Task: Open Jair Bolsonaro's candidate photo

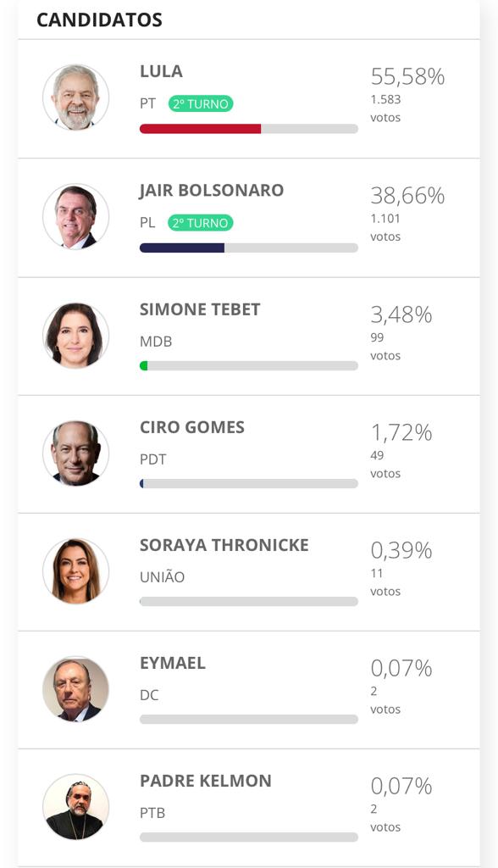Action: tap(76, 216)
